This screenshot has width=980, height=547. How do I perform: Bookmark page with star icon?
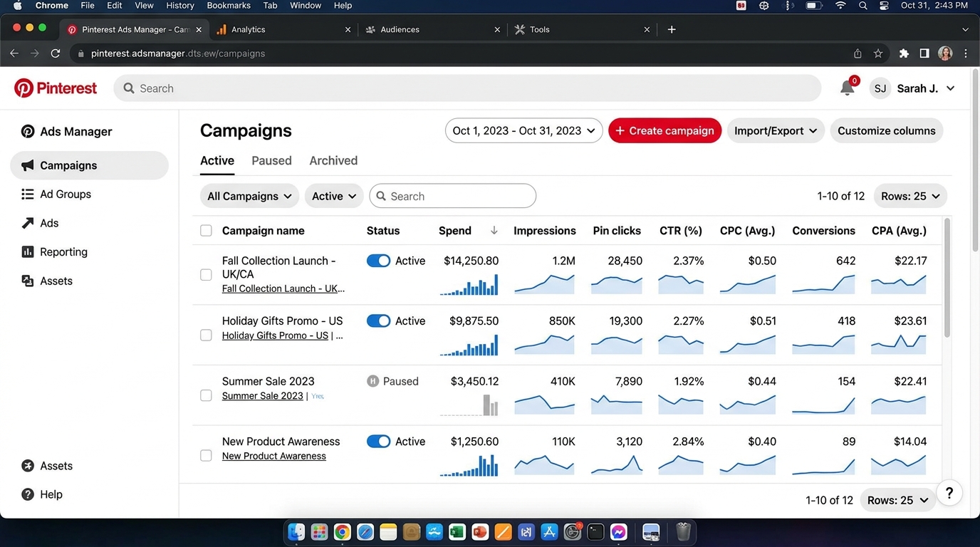point(878,53)
